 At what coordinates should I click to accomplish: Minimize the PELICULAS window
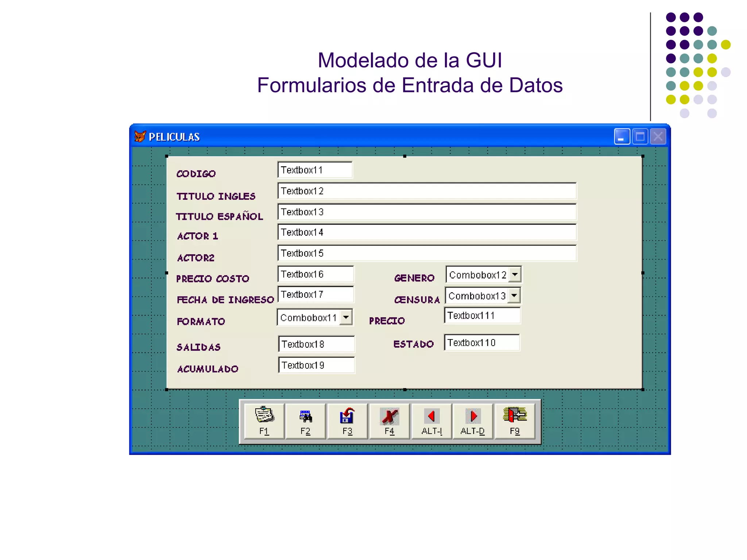click(622, 137)
